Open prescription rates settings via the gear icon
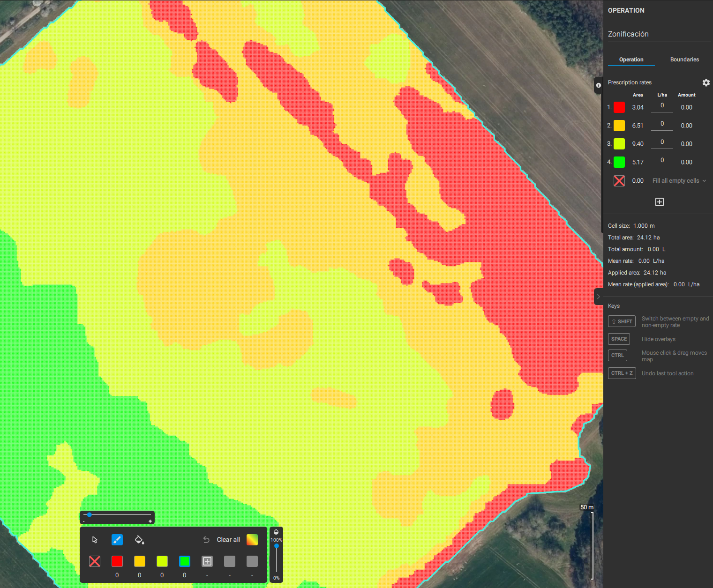 pos(706,82)
